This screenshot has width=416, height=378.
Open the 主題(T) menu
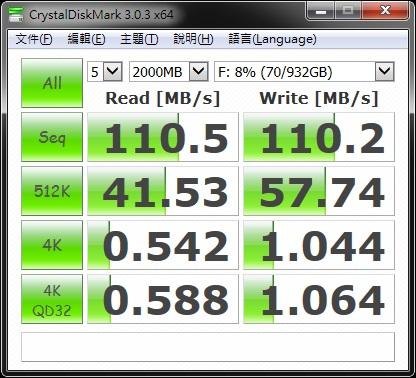(x=139, y=39)
